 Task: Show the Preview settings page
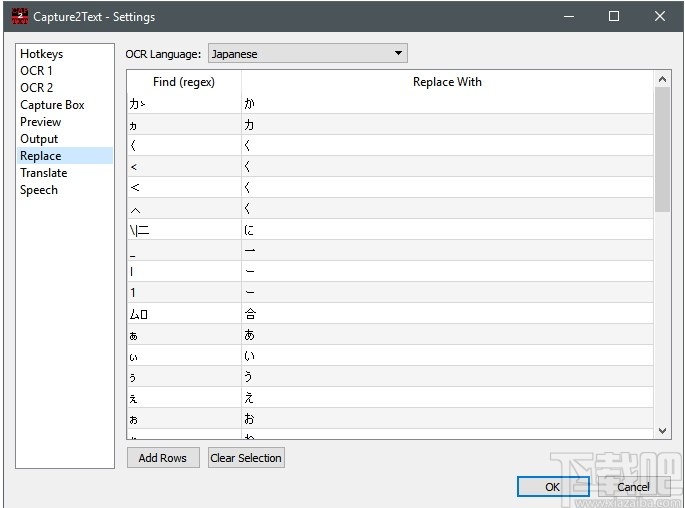(x=41, y=122)
